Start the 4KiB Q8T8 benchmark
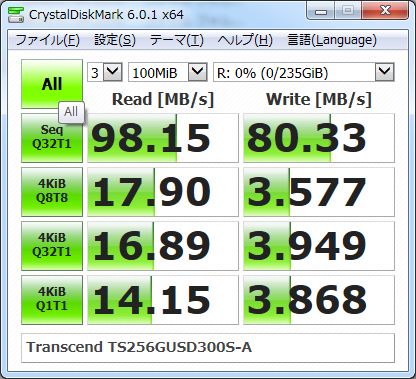Image resolution: width=416 pixels, height=379 pixels. 52,192
